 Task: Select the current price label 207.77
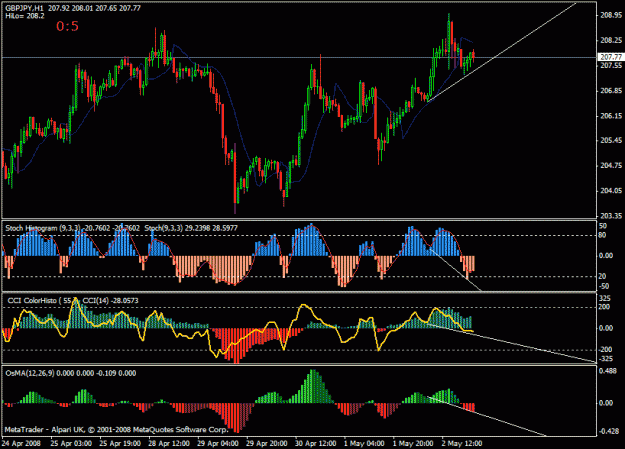(x=611, y=57)
